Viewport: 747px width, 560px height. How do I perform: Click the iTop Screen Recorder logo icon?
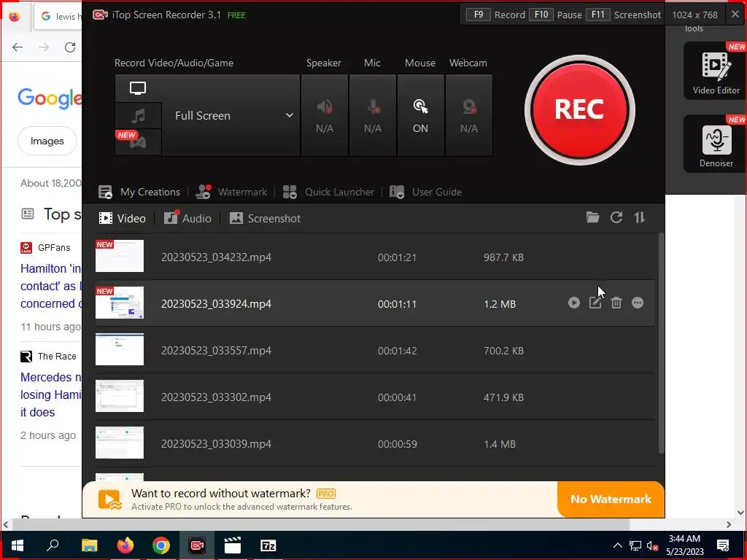coord(100,15)
